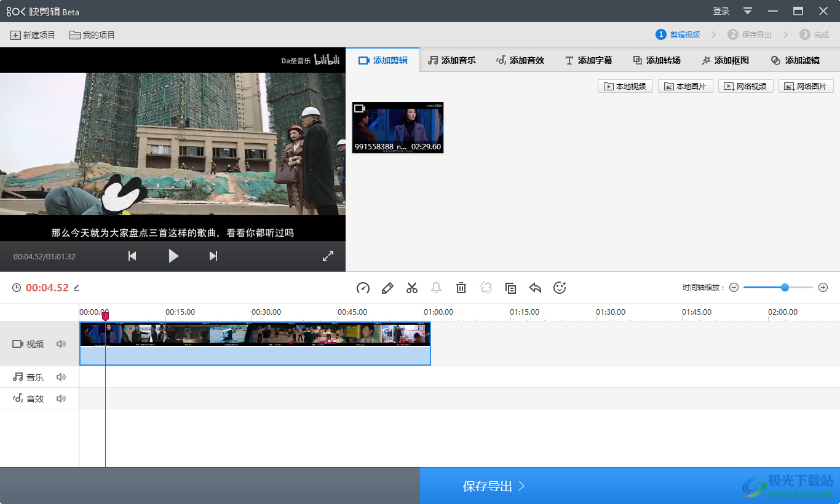This screenshot has height=504, width=840.
Task: Click the pencil edit clip icon
Action: tap(387, 288)
